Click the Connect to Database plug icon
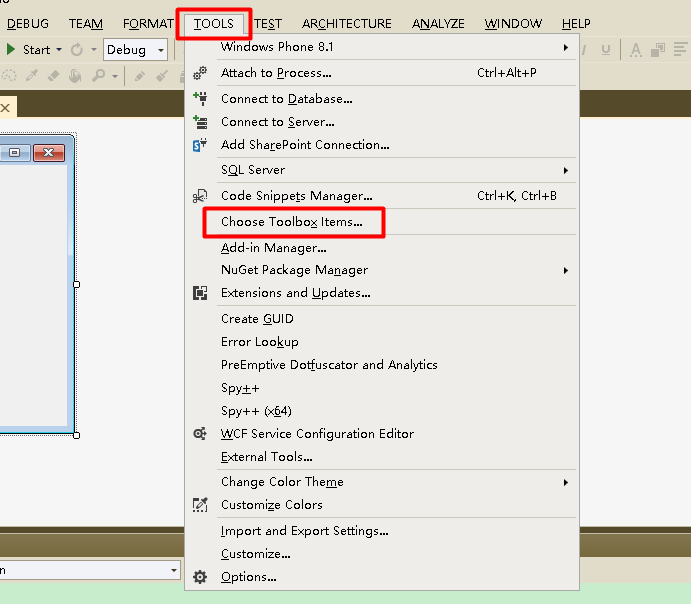Image resolution: width=691 pixels, height=604 pixels. click(200, 98)
